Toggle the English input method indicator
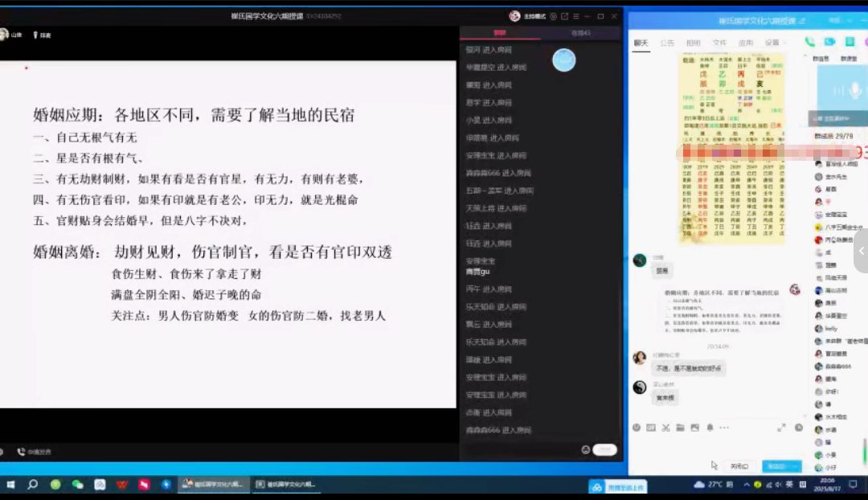The image size is (868, 500). tap(790, 485)
